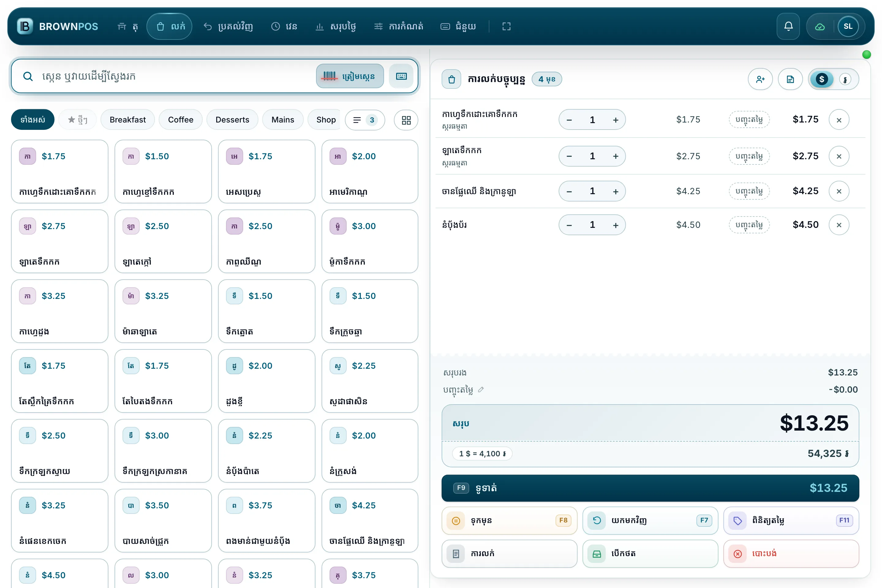The width and height of the screenshot is (882, 588).
Task: Select the ទាំងអស់ all-categories tab
Action: tap(33, 120)
